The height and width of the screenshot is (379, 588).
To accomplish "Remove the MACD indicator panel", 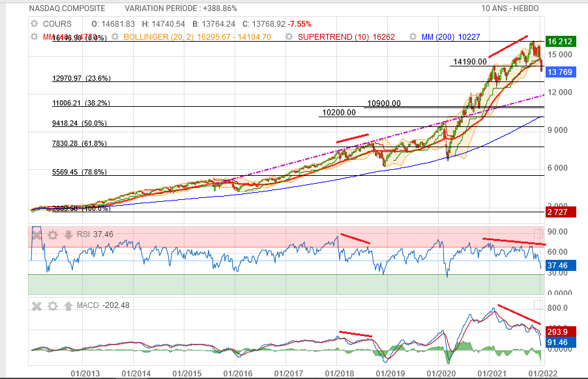I will point(37,306).
